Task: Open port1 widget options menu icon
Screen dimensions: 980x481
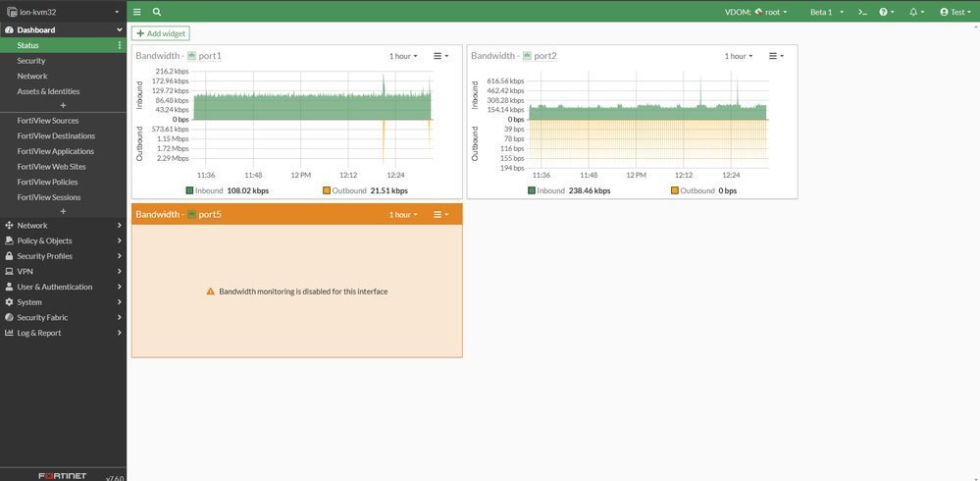Action: 440,56
